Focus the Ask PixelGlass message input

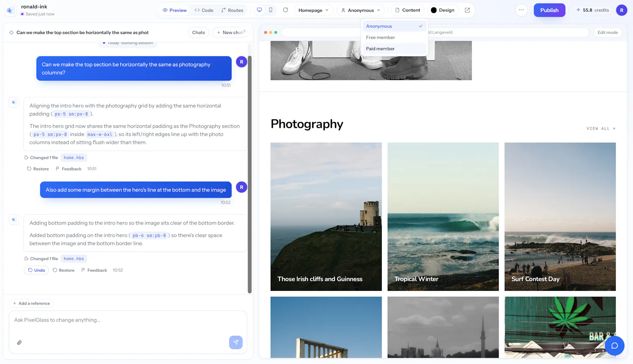[128, 320]
